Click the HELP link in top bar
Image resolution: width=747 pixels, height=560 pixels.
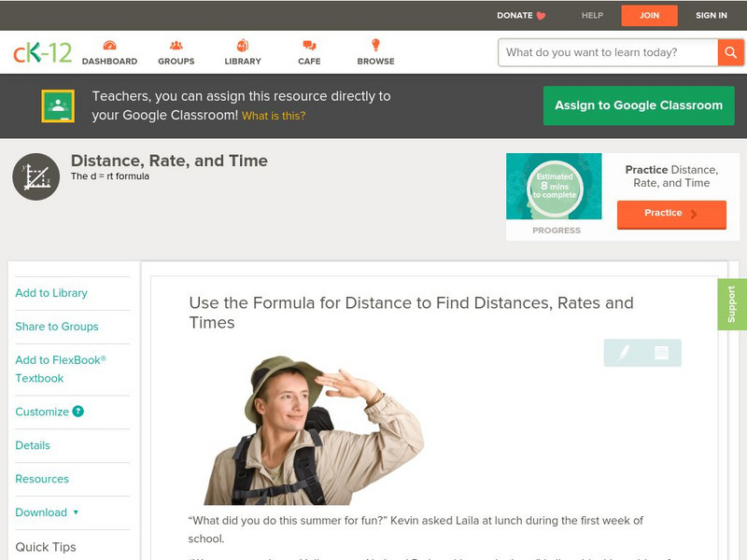592,16
